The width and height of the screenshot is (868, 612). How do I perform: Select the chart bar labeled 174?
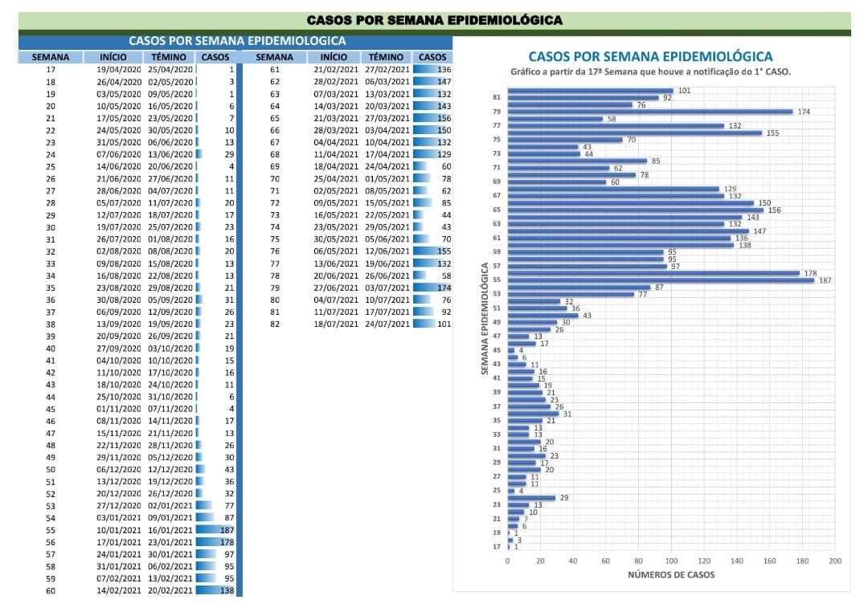pos(650,112)
